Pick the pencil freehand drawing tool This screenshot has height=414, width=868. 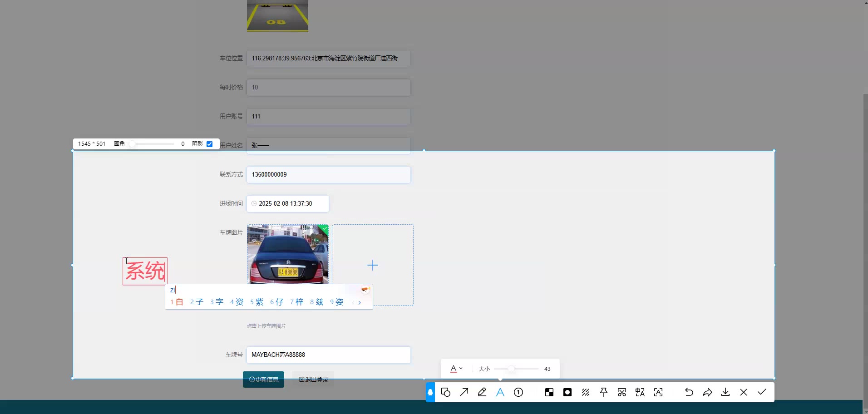click(x=482, y=392)
